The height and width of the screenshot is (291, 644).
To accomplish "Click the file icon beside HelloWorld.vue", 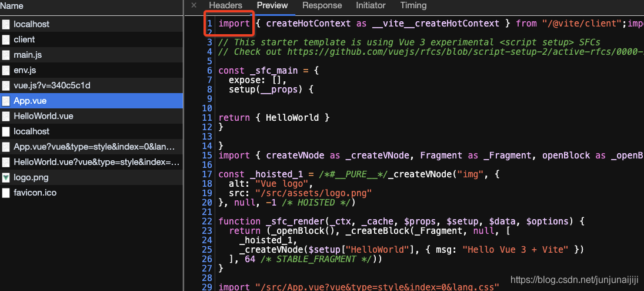I will tap(6, 116).
